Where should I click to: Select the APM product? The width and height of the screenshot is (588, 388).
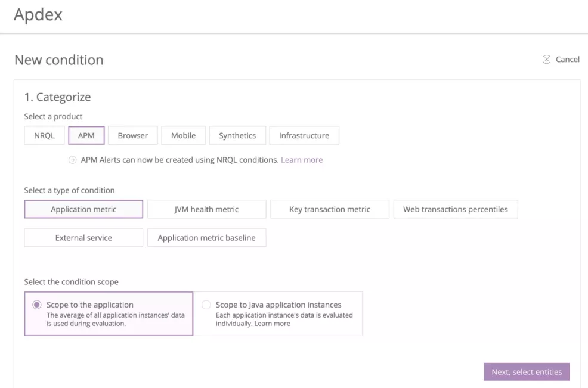coord(86,135)
